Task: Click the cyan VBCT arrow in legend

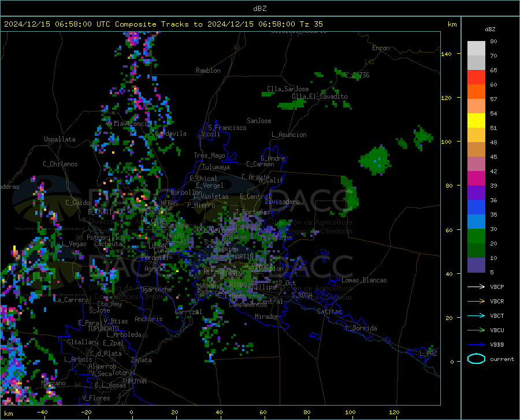Action: coord(476,315)
